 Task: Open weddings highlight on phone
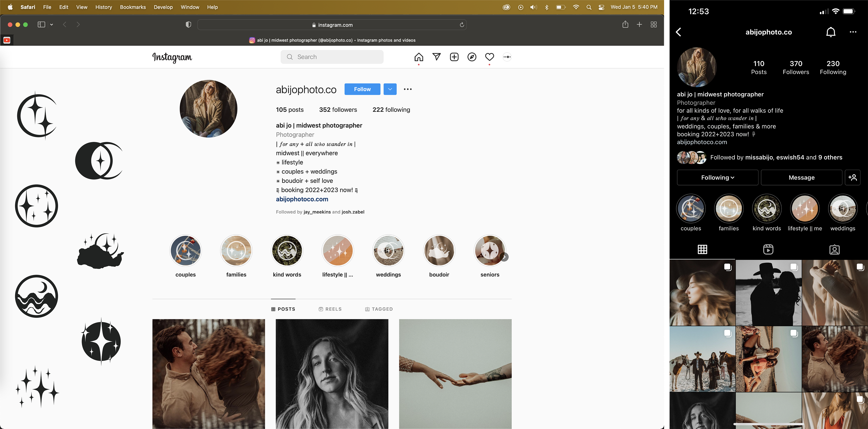point(842,209)
